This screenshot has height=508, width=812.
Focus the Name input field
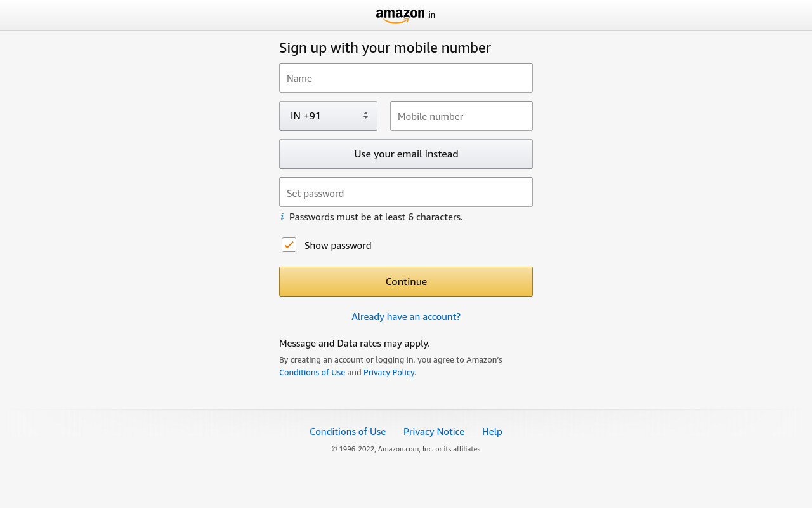[406, 77]
